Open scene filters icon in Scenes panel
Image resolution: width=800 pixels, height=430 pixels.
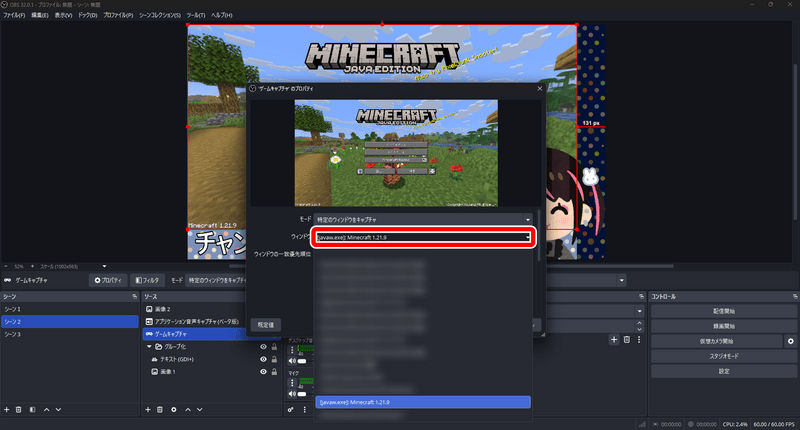coord(33,410)
